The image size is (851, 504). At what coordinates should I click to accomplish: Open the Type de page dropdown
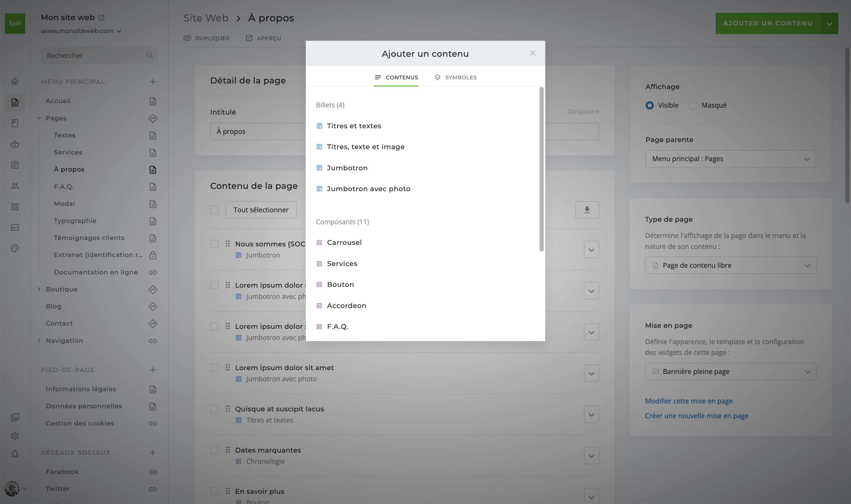(x=730, y=265)
